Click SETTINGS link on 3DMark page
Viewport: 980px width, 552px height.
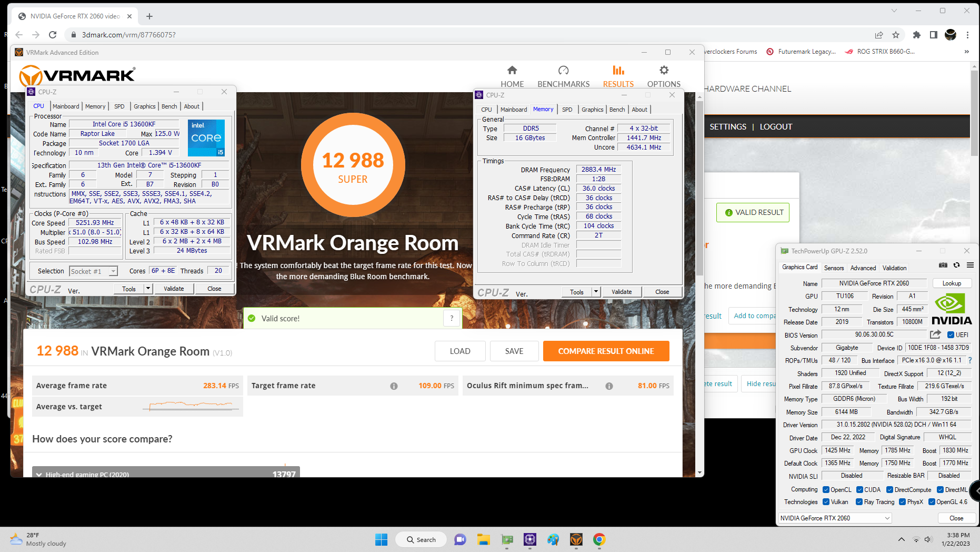point(728,127)
